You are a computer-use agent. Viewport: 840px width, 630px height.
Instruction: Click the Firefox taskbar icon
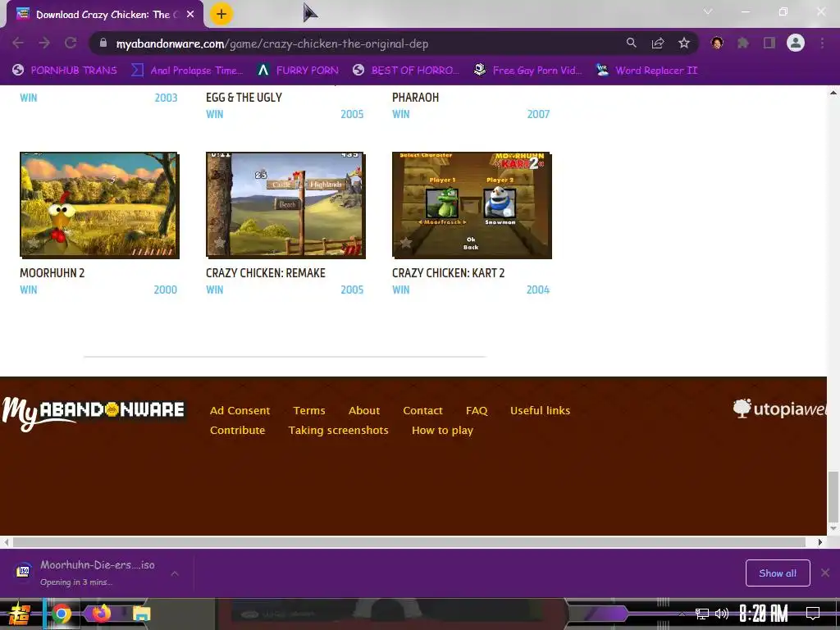coord(101,614)
